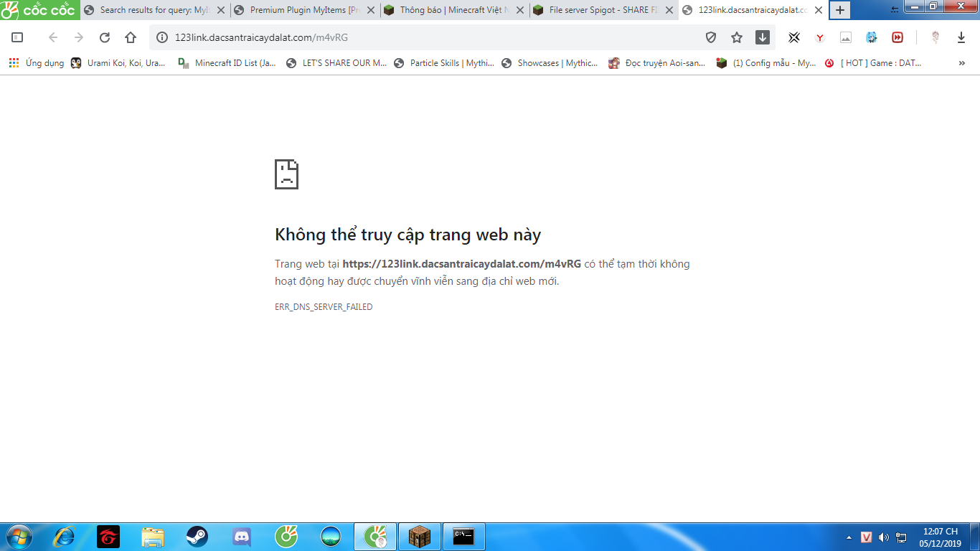
Task: Open the clock showing 12:07 CH
Action: click(940, 537)
